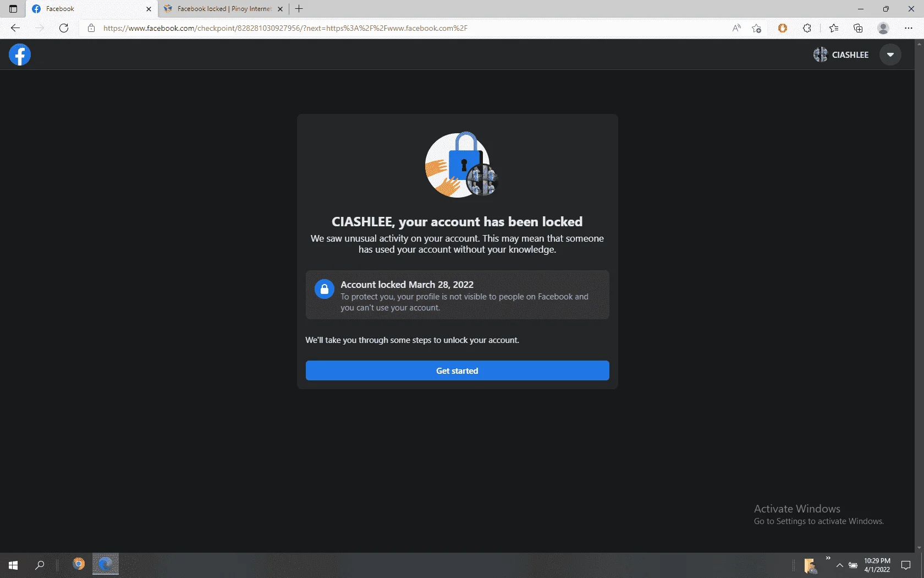View site information lock icon
Screen dimensions: 924x578
(91, 28)
